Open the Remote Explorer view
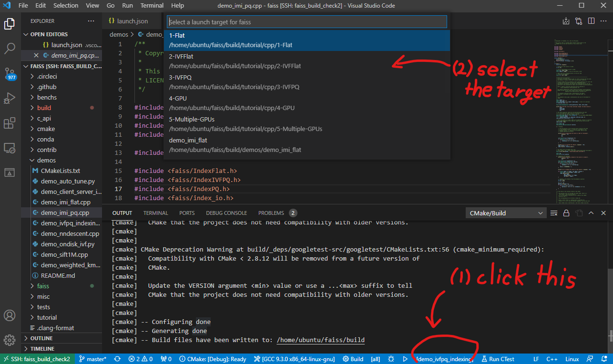This screenshot has width=613, height=364. (x=10, y=148)
